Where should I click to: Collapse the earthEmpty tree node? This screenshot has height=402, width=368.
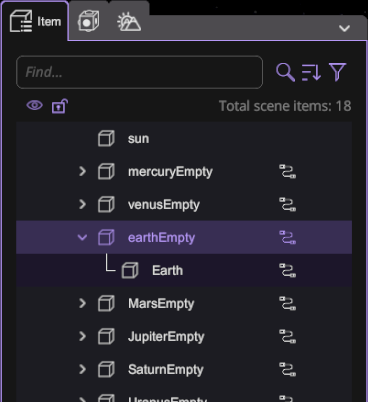click(x=82, y=238)
